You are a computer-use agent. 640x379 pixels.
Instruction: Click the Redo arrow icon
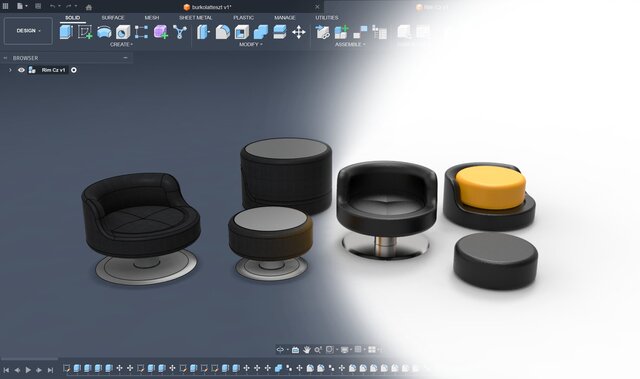pyautogui.click(x=69, y=7)
